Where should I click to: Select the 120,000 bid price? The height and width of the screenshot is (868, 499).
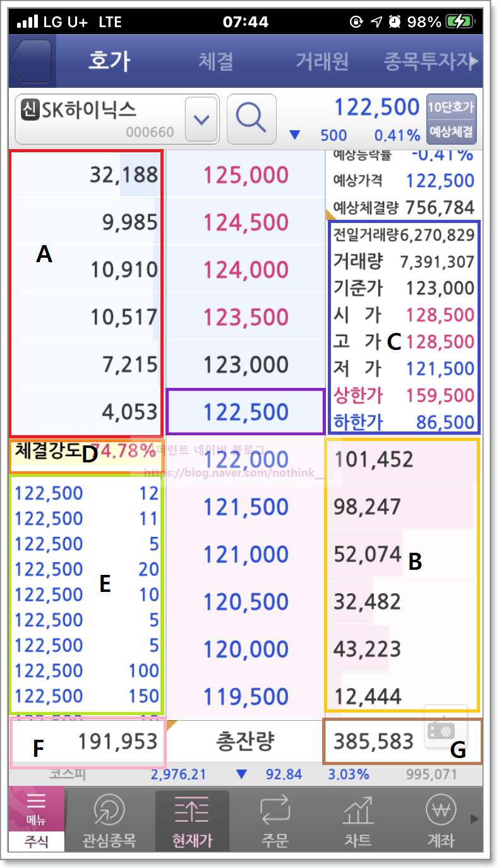click(x=244, y=649)
